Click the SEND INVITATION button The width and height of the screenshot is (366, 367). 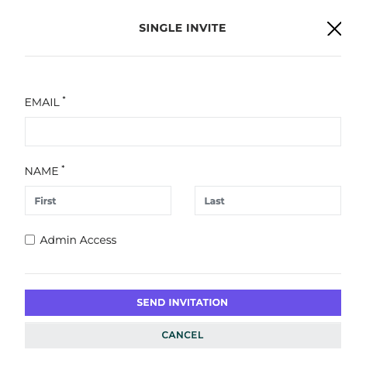pos(183,303)
